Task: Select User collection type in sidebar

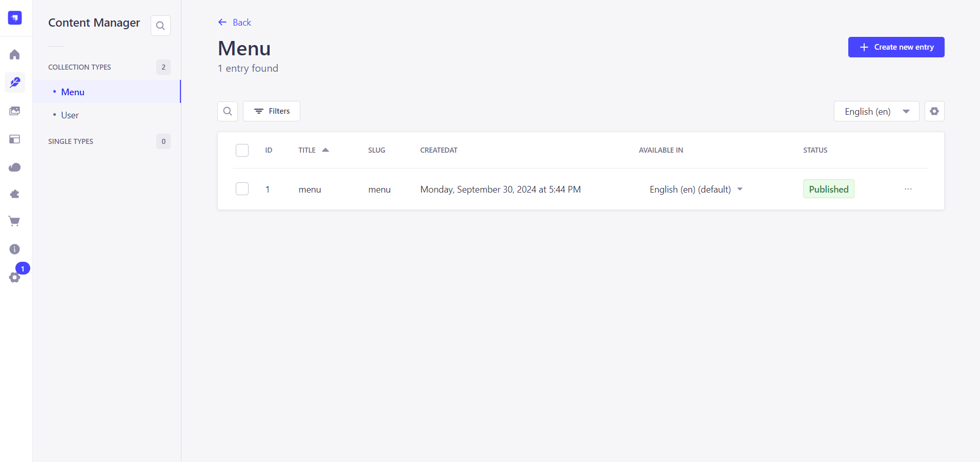Action: point(70,115)
